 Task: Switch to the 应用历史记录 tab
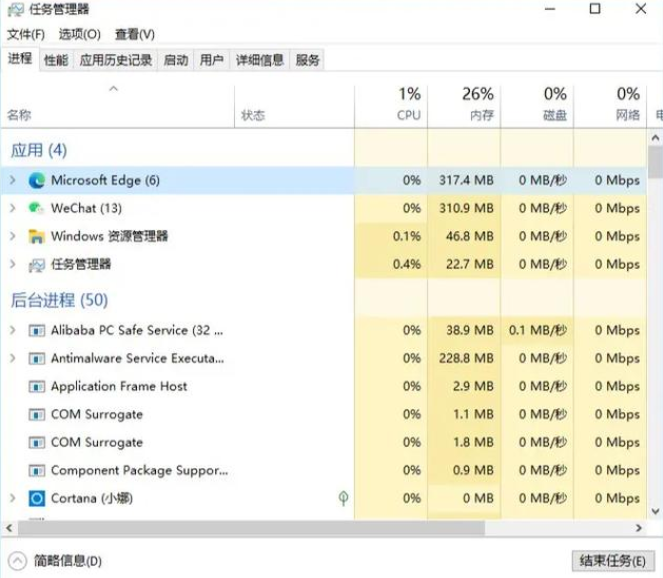tap(116, 60)
